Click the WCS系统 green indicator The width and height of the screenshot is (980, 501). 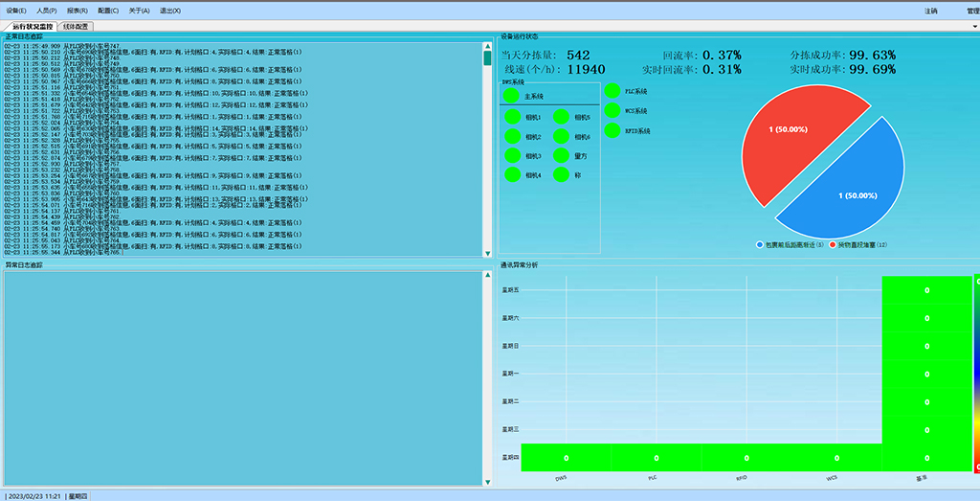pyautogui.click(x=612, y=111)
